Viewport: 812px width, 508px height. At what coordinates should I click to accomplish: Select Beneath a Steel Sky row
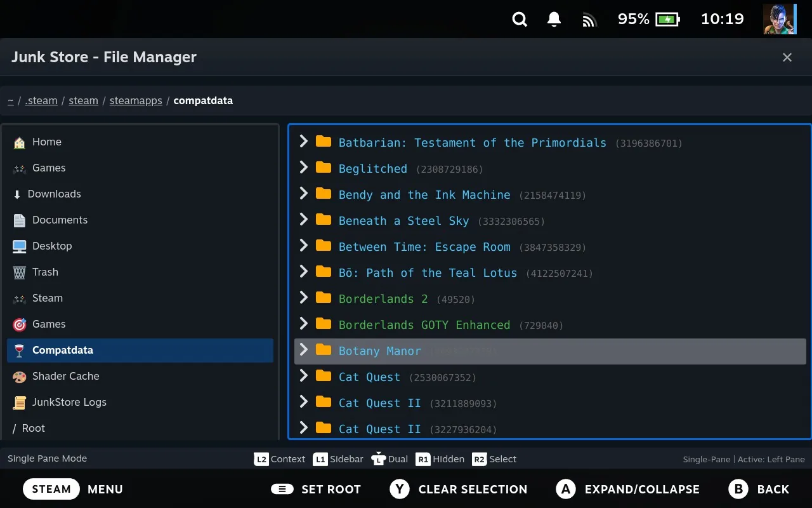point(550,220)
